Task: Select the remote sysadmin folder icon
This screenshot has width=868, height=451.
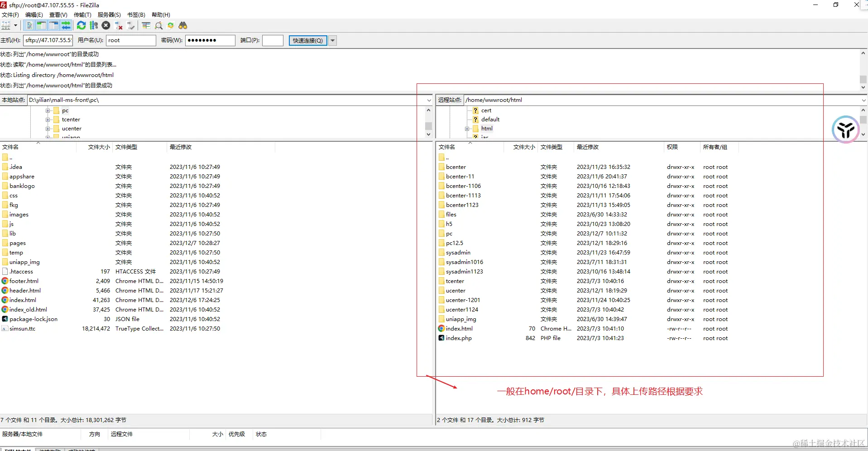Action: pyautogui.click(x=441, y=253)
